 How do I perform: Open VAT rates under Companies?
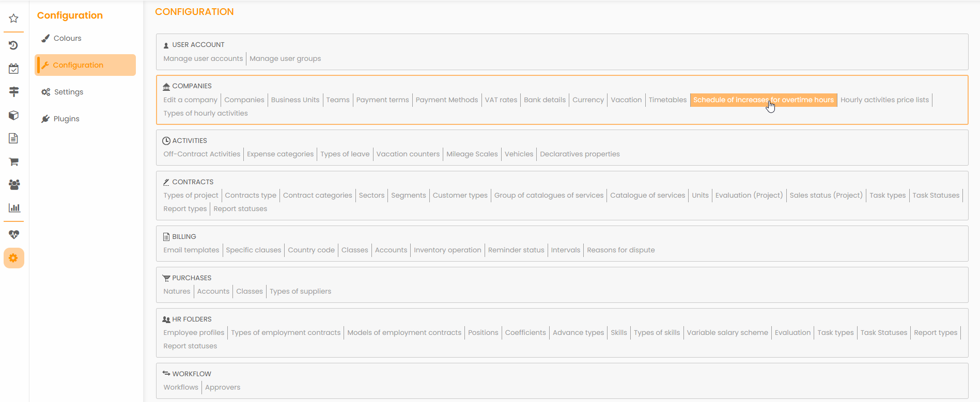[501, 100]
